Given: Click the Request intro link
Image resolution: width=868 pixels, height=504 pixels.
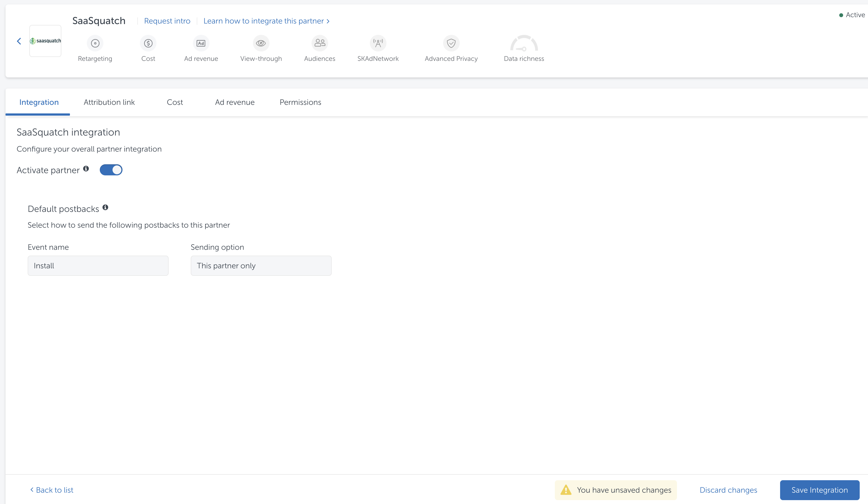Looking at the screenshot, I should (x=167, y=20).
